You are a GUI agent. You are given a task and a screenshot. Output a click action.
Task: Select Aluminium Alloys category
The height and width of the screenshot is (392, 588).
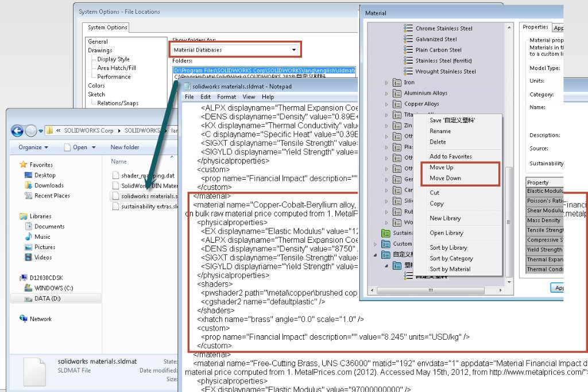[x=425, y=93]
